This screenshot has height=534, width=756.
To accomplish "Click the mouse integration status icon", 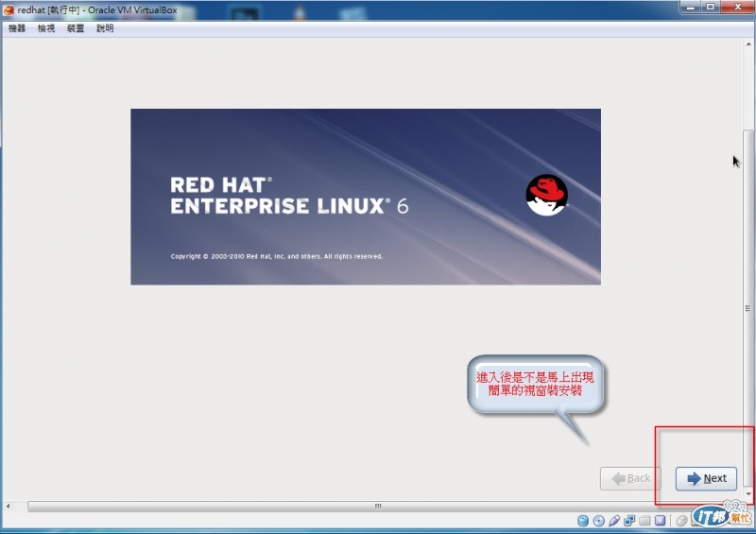I will point(681,521).
